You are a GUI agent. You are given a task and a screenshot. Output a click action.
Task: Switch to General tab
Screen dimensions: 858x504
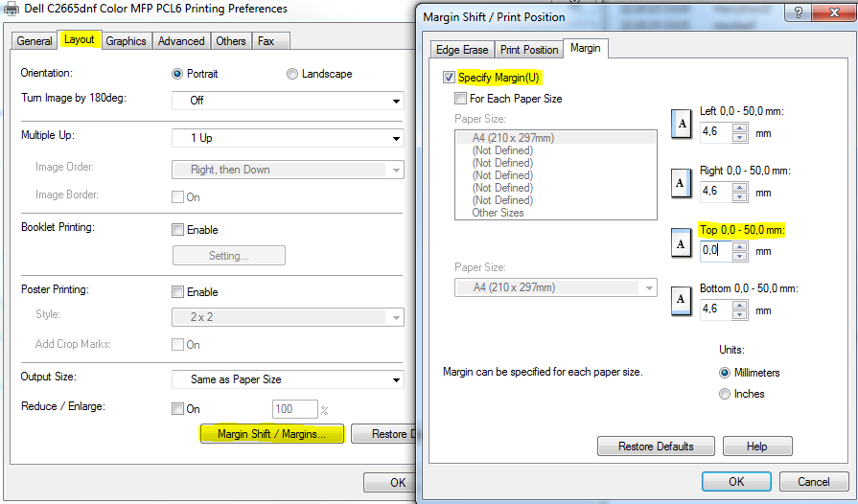click(34, 41)
